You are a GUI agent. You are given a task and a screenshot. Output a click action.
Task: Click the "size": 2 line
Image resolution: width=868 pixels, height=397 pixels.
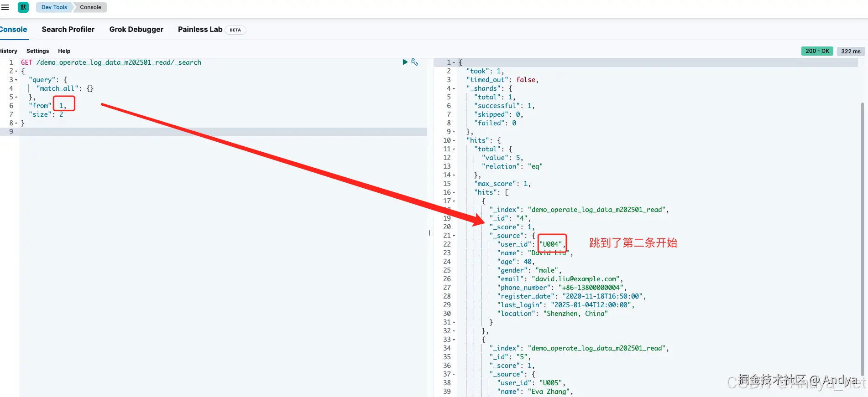(46, 114)
